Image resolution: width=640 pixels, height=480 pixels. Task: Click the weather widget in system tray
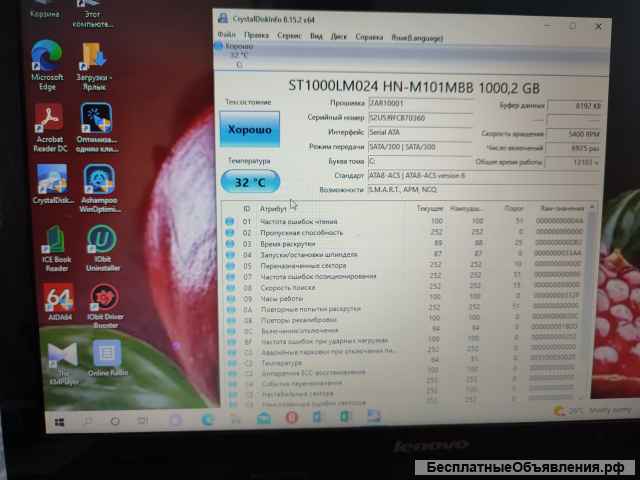point(592,411)
